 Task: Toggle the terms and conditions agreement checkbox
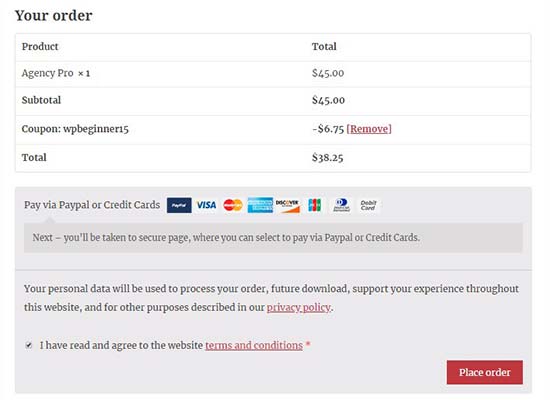point(29,345)
